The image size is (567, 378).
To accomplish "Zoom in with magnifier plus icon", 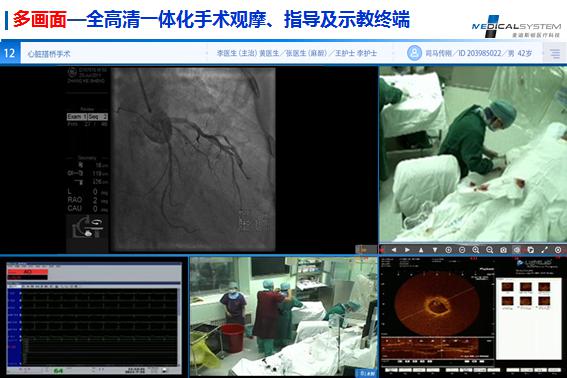I will 476,250.
